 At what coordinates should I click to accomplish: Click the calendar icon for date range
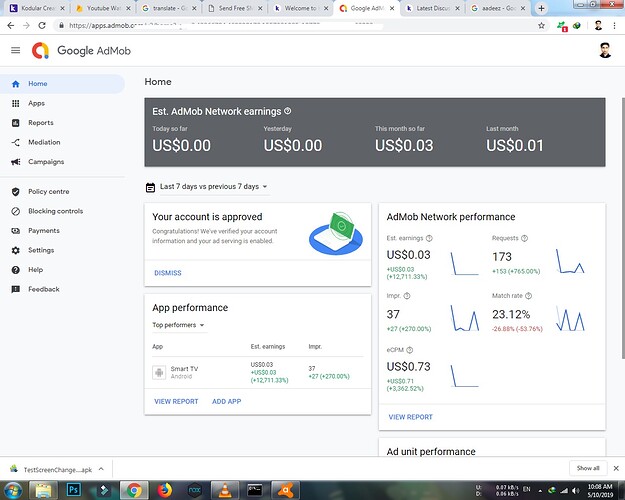(150, 187)
